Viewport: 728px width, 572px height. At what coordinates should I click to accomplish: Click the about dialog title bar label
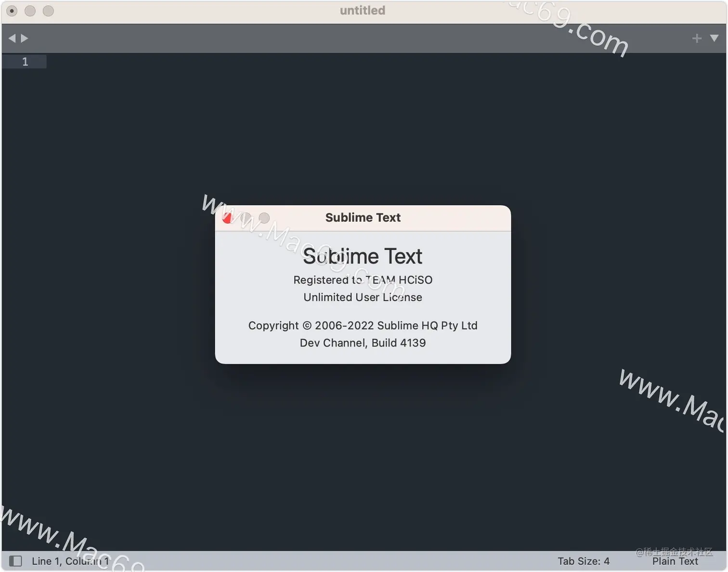click(x=363, y=218)
